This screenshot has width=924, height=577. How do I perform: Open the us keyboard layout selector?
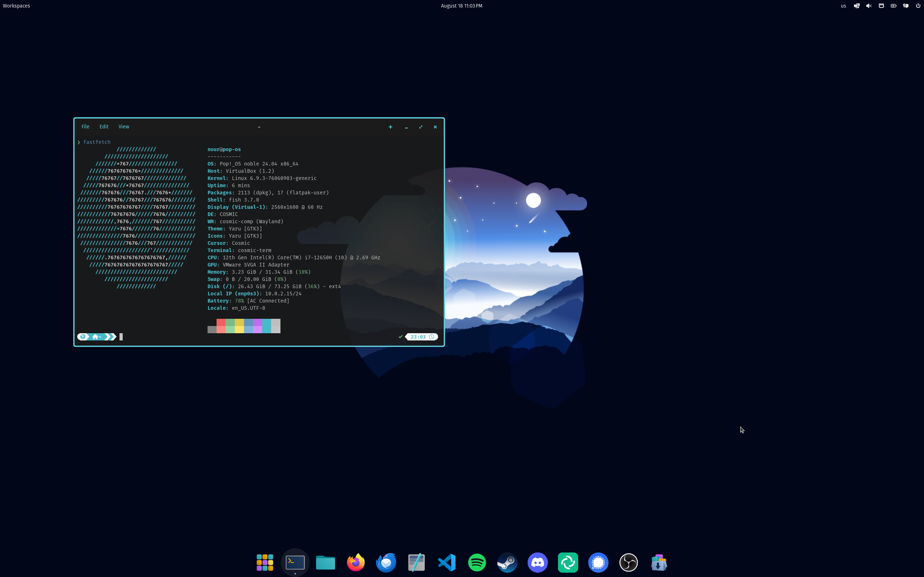point(844,6)
